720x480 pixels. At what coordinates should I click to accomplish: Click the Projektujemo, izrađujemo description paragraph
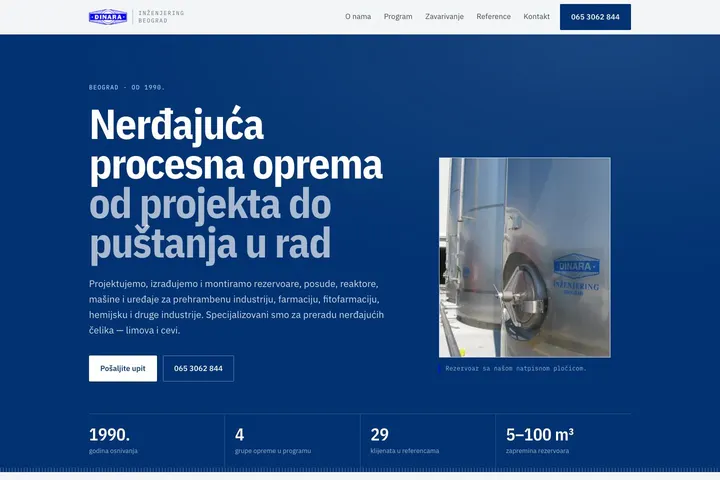236,307
